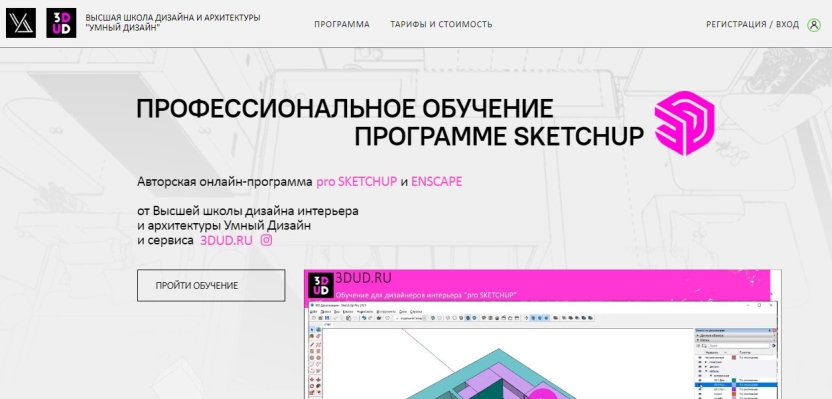Viewport: 832px width, 399px height.
Task: Click the black УД school logo
Action: (21, 23)
